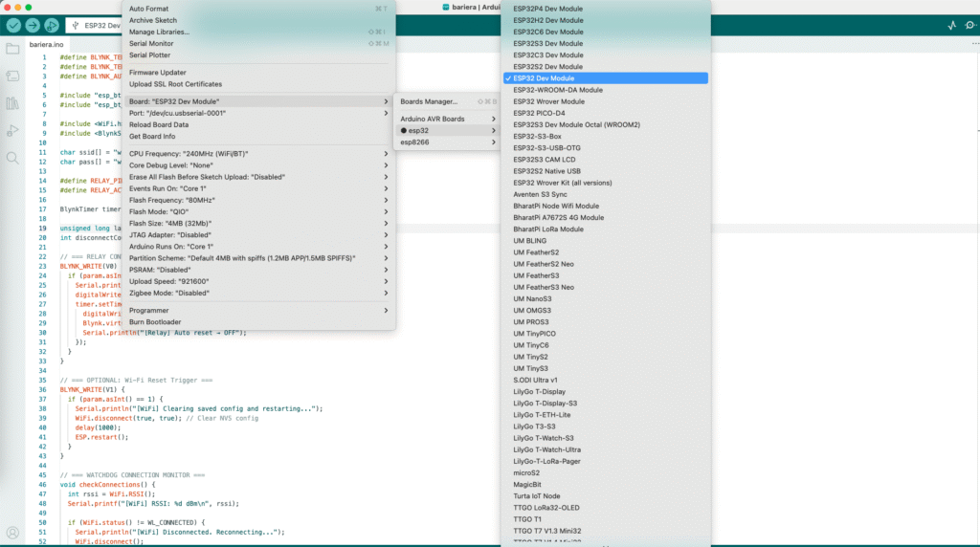This screenshot has width=980, height=547.
Task: Click the Start Debugging icon in the toolbar
Action: [52, 26]
